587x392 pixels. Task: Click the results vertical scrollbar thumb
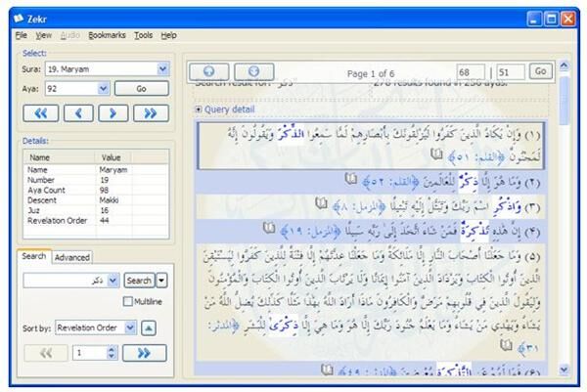click(564, 99)
